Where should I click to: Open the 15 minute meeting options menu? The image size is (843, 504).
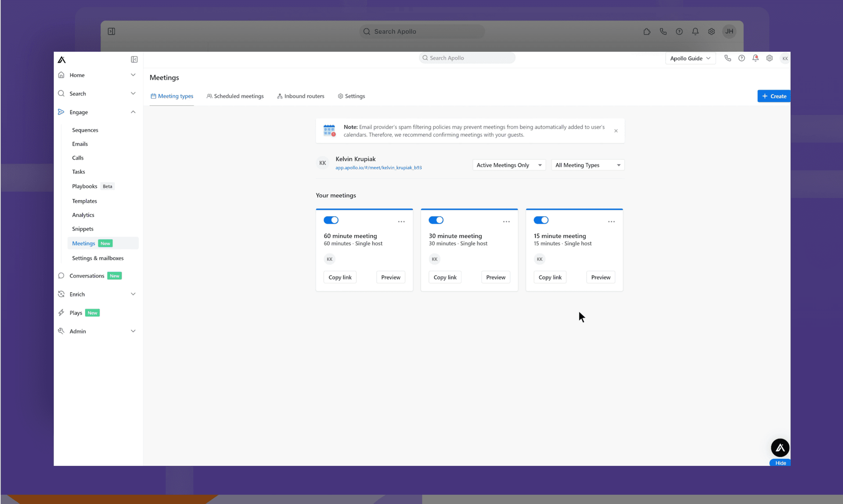611,222
